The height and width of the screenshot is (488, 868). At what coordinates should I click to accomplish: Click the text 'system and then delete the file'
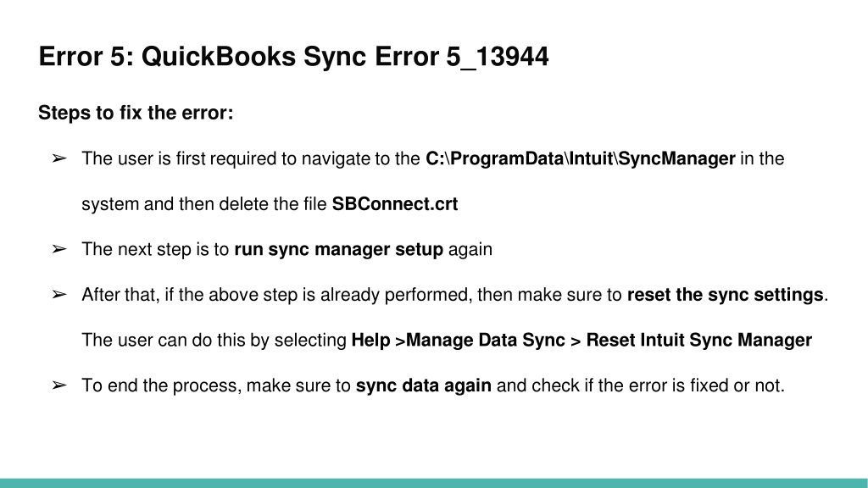204,204
